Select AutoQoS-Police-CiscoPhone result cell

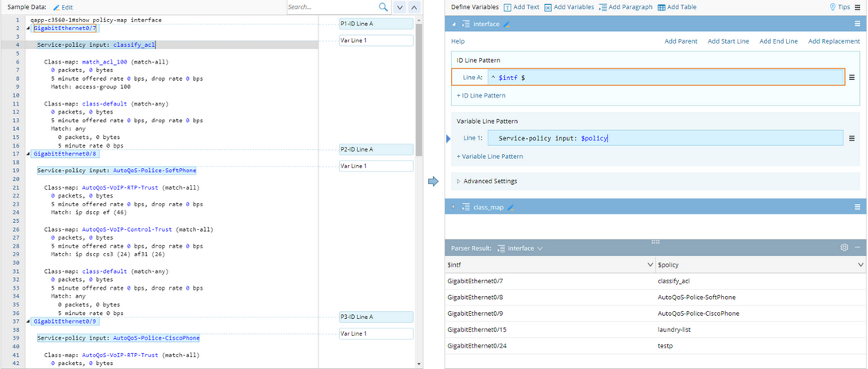point(761,313)
